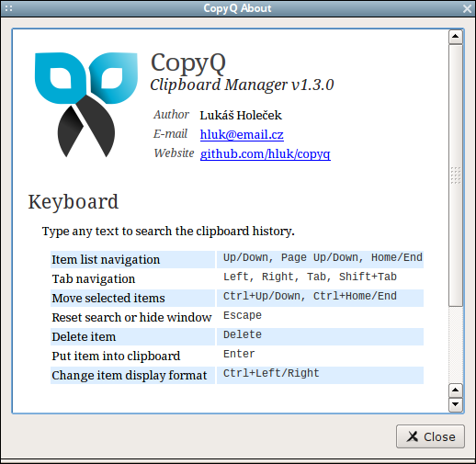Click the Keyboard heading
Viewport: 476px width, 464px height.
[x=74, y=202]
